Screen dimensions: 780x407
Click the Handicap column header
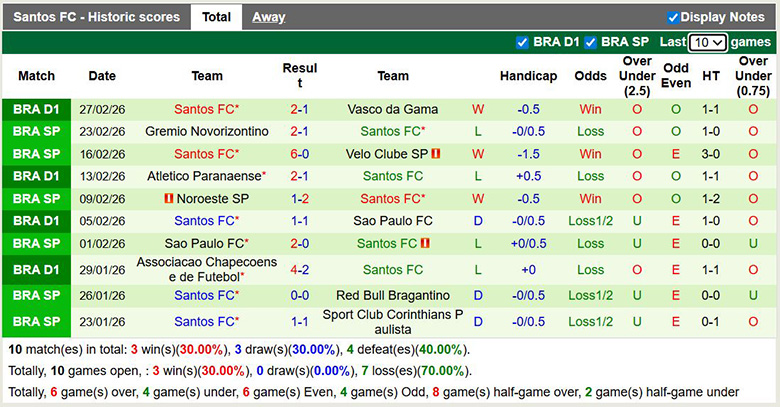(528, 76)
